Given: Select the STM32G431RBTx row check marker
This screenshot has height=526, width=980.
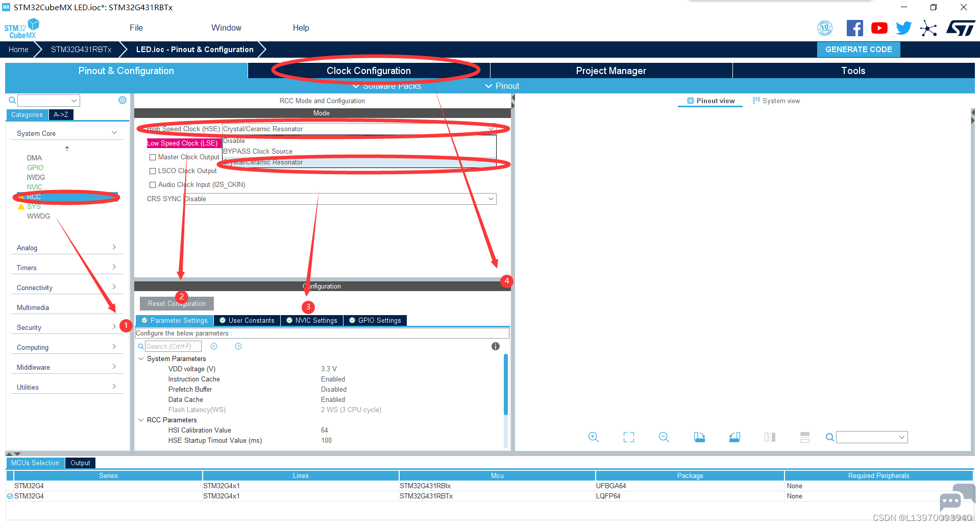Looking at the screenshot, I should point(10,496).
